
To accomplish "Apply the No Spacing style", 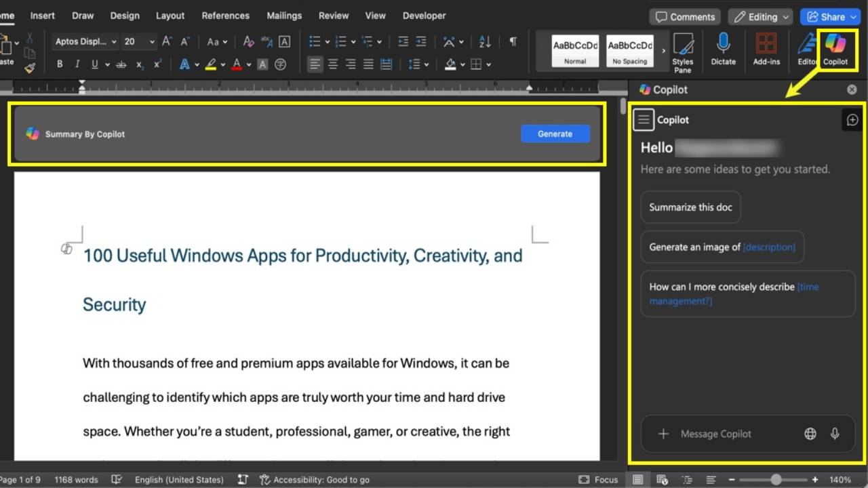I will pyautogui.click(x=630, y=51).
